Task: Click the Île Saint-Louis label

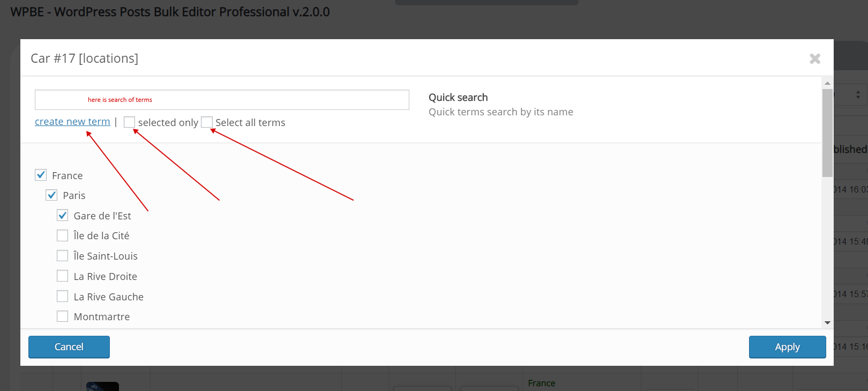Action: [x=106, y=256]
